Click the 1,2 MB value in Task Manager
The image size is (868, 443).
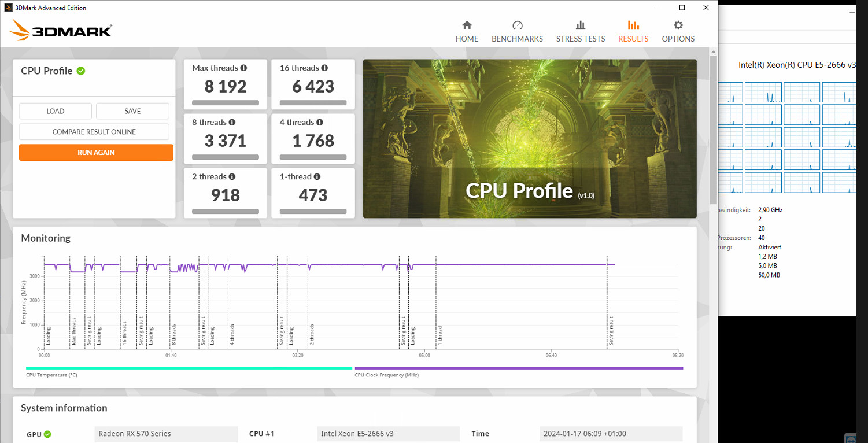[x=767, y=256]
